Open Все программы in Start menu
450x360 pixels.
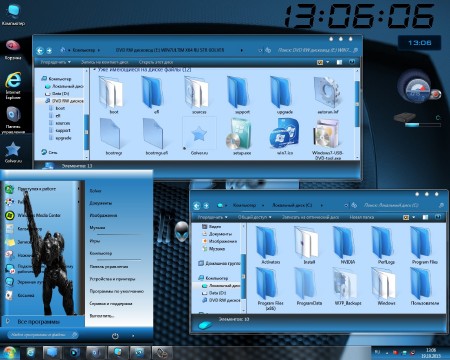[x=38, y=322]
